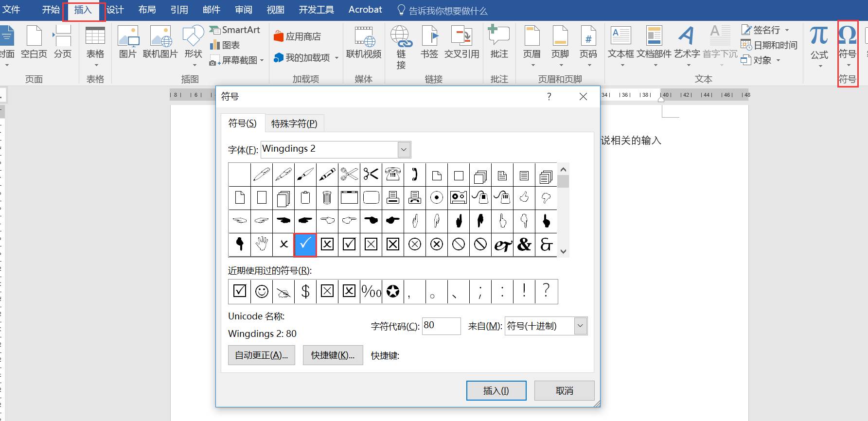The width and height of the screenshot is (868, 421).
Task: Open AutoCorrect (自动更正) settings
Action: click(x=262, y=355)
